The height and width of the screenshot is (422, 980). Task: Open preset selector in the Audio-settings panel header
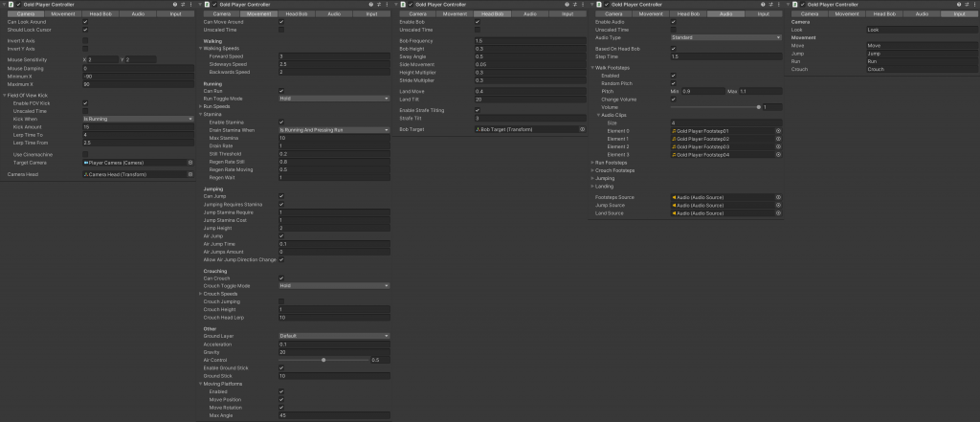[x=770, y=5]
